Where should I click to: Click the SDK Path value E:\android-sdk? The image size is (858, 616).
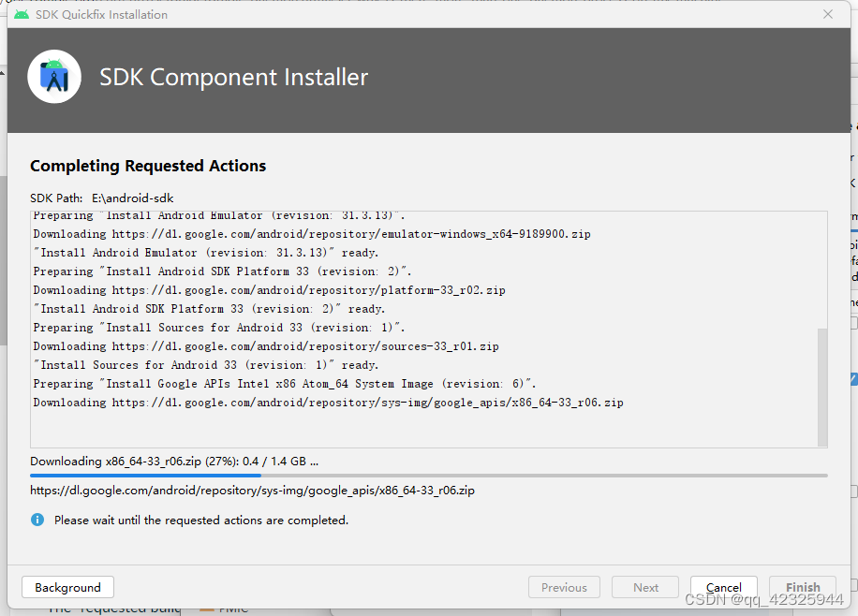tap(132, 198)
